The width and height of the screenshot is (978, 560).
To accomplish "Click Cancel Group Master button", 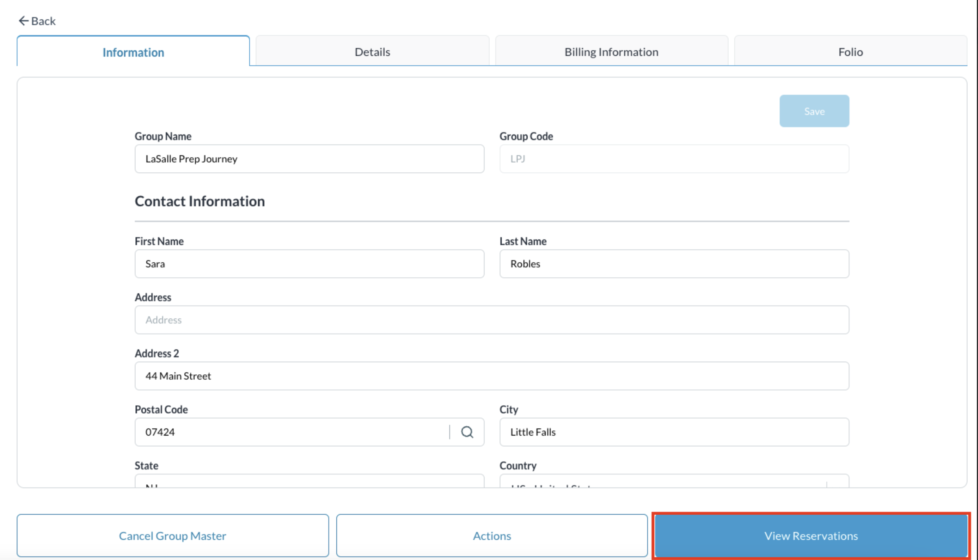I will point(172,536).
